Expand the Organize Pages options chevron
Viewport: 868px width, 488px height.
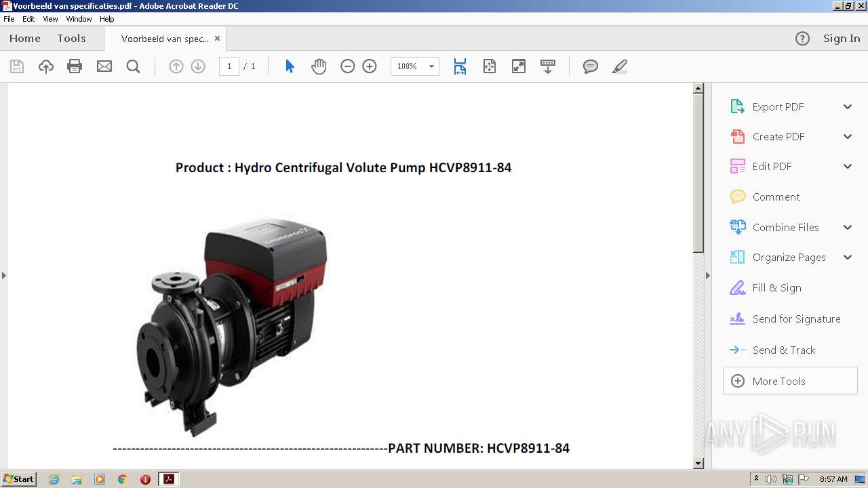pos(848,257)
